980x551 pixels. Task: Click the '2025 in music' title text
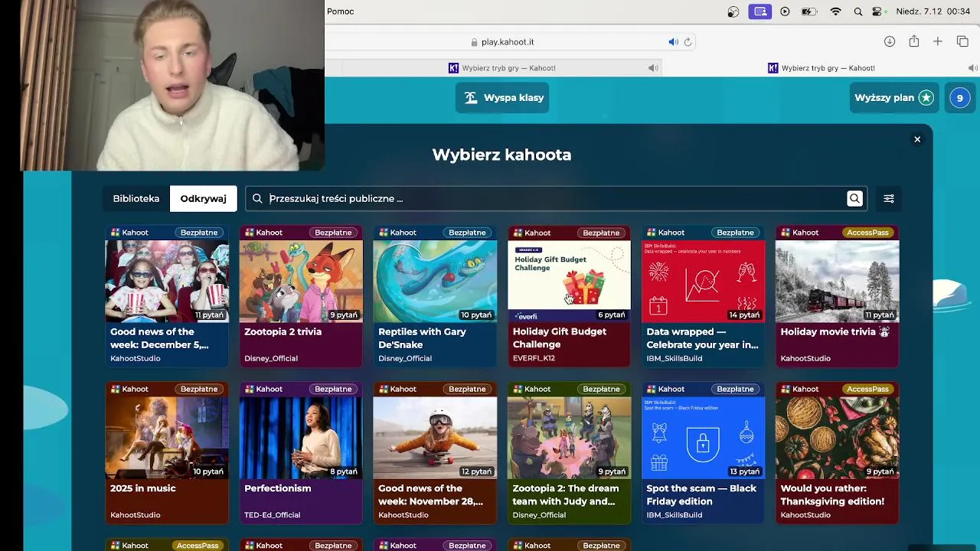[143, 488]
